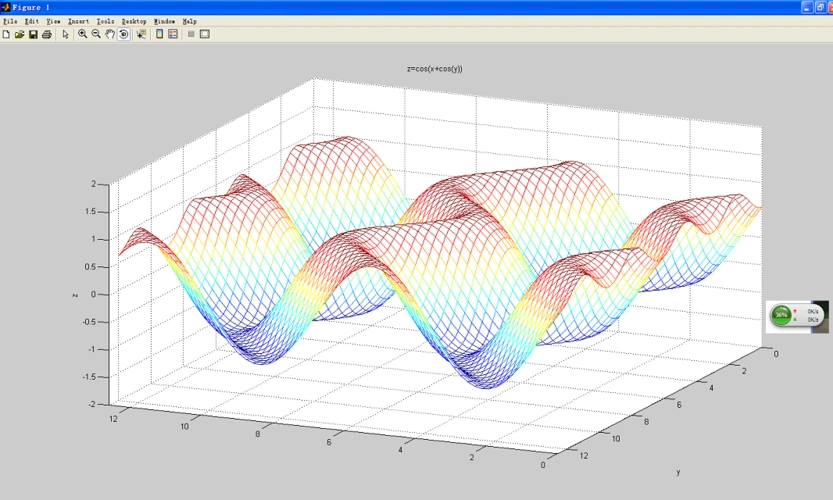Hide plot tools with the toolbar button
This screenshot has height=500, width=833.
point(190,34)
